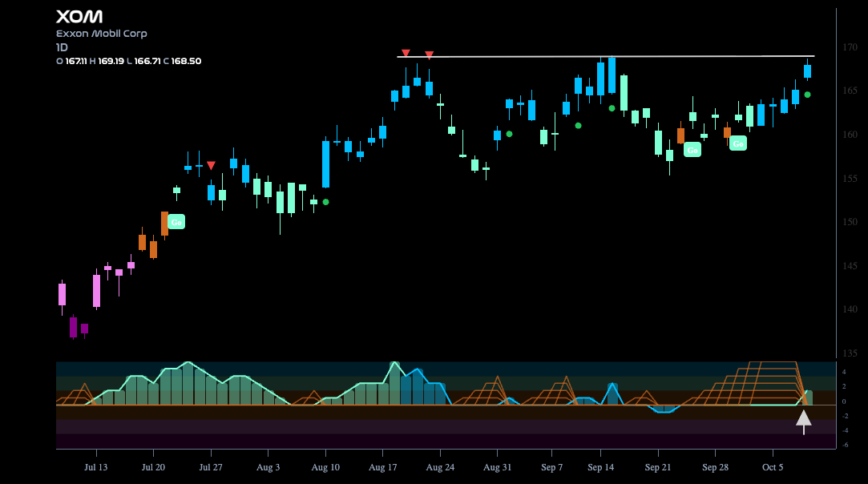Click the XOM ticker symbol
Screen dimensions: 868x484
pyautogui.click(x=79, y=17)
